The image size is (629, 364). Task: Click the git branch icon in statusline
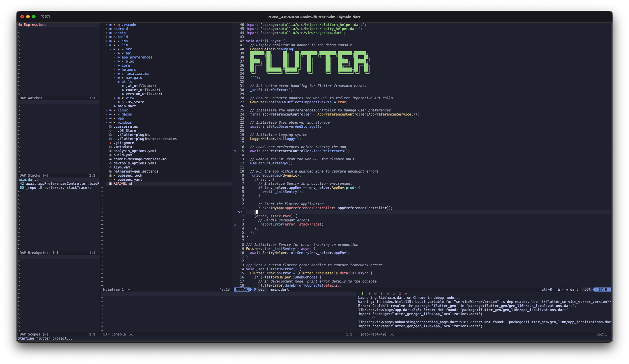click(255, 290)
